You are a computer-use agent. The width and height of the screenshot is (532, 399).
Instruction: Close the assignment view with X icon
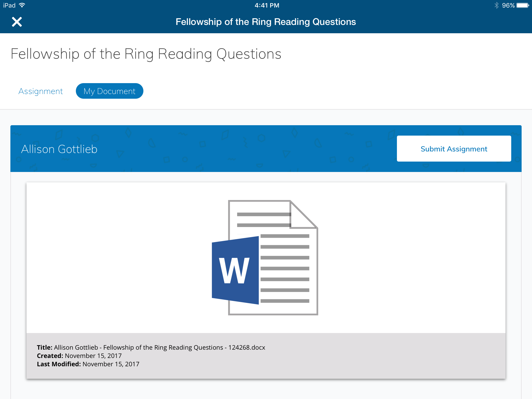point(17,22)
